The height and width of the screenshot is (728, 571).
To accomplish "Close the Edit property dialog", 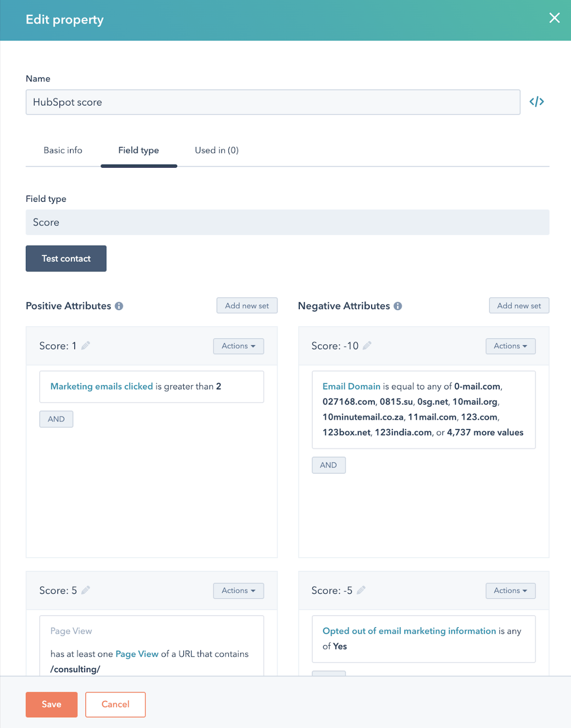I will coord(554,18).
